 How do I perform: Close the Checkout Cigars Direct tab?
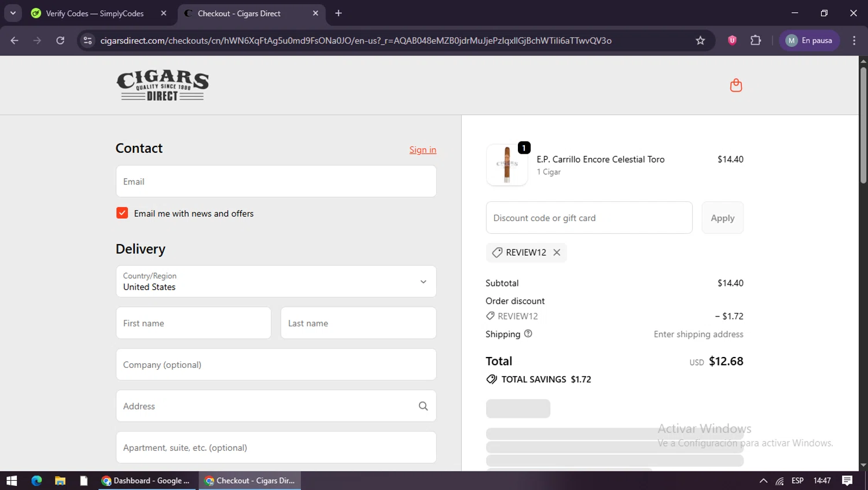[315, 13]
